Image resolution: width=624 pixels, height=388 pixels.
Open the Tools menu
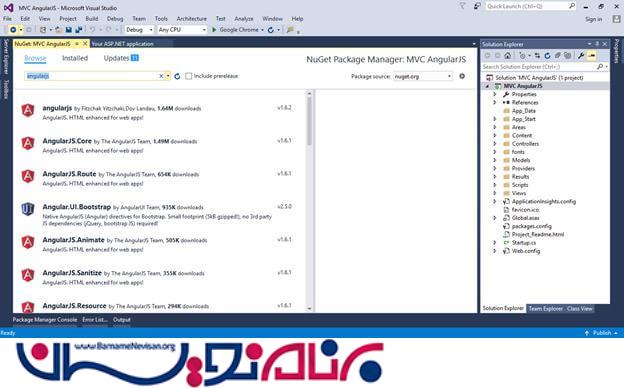coord(161,19)
